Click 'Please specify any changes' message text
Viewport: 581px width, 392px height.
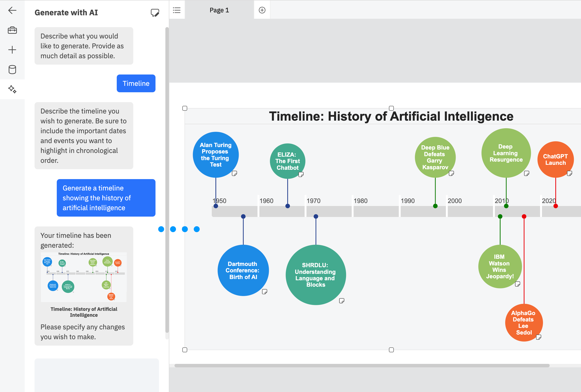tap(82, 332)
